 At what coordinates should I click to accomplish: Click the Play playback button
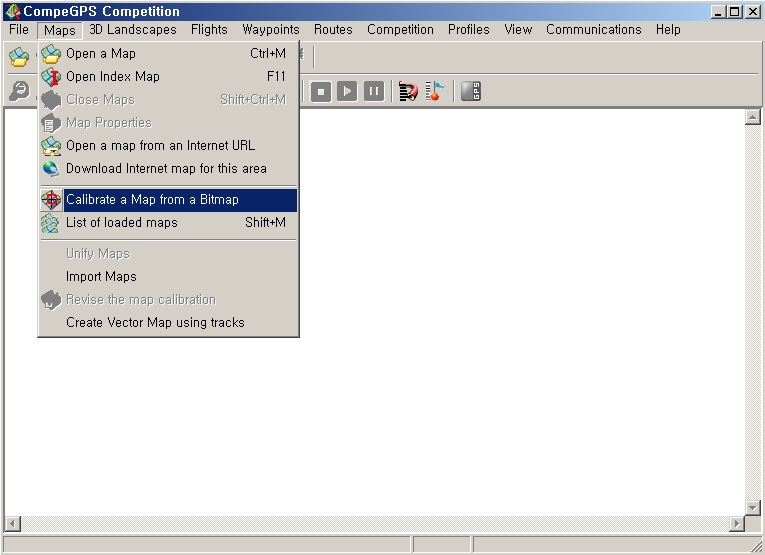click(347, 91)
